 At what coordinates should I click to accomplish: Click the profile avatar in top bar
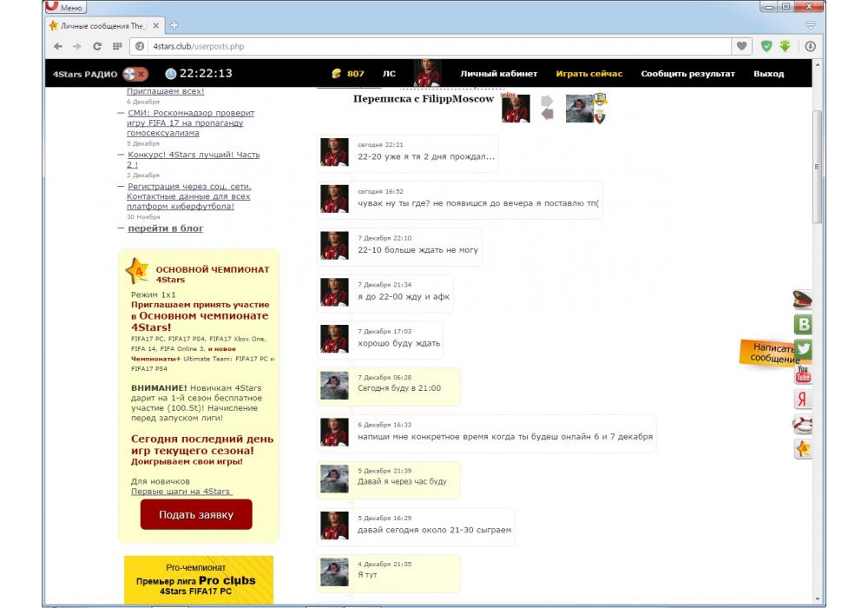click(427, 73)
